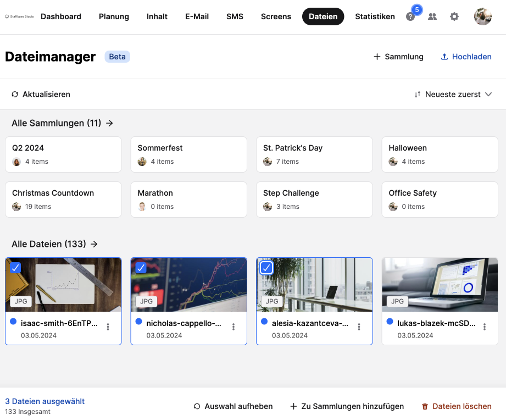The height and width of the screenshot is (420, 506).
Task: Uncheck the nicholas-cappello file checkbox
Action: click(x=141, y=268)
